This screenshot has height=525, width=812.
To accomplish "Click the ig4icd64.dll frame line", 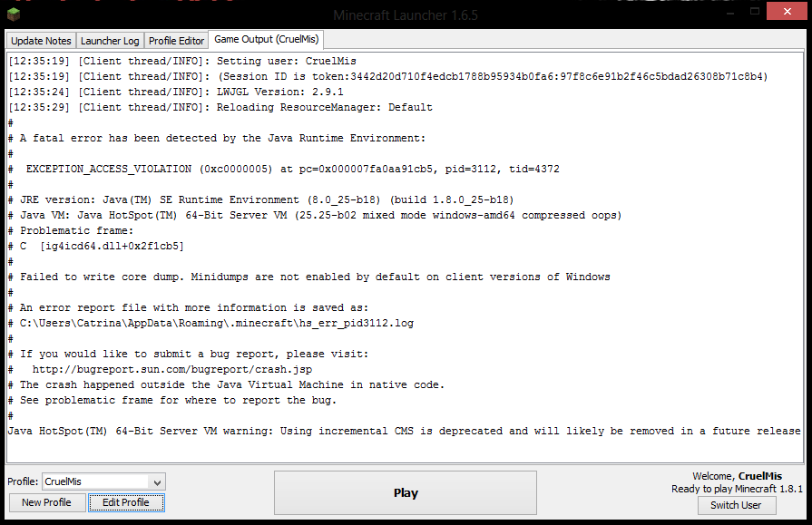I will [96, 247].
